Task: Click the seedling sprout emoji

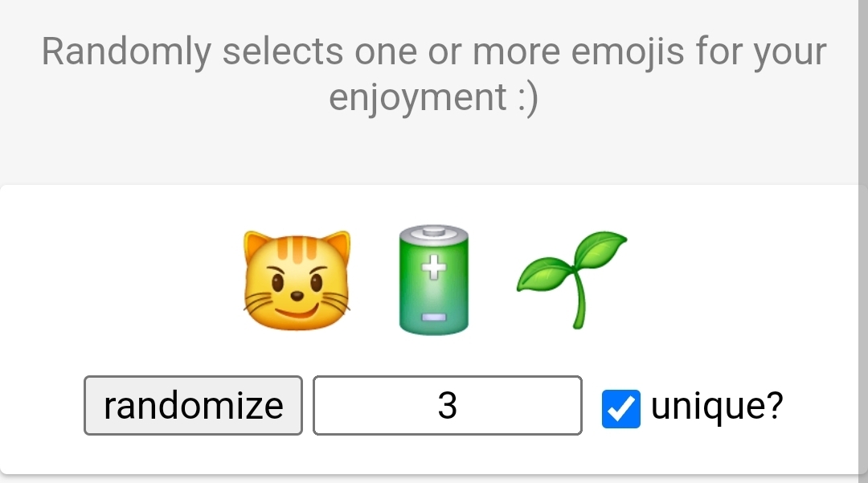Action: pyautogui.click(x=571, y=278)
